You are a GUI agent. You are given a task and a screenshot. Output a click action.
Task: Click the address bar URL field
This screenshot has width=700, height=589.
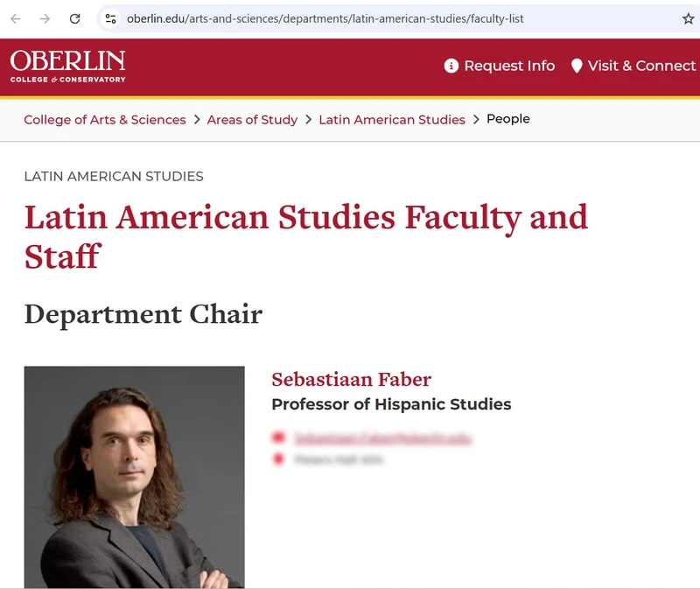click(x=325, y=18)
